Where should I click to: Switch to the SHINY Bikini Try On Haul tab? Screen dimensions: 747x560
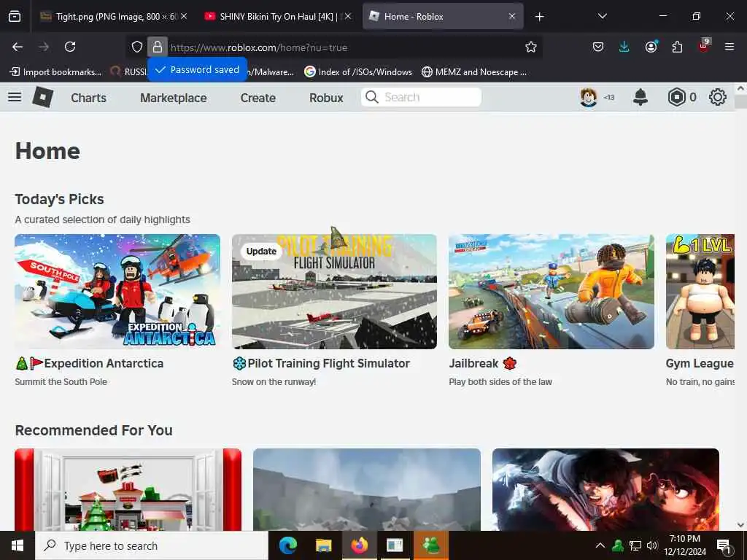[278, 17]
